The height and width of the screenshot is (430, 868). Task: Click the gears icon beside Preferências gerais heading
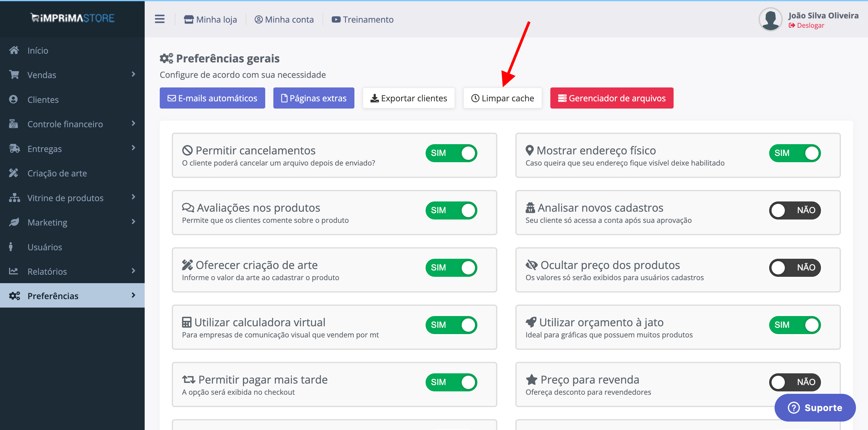[x=166, y=58]
